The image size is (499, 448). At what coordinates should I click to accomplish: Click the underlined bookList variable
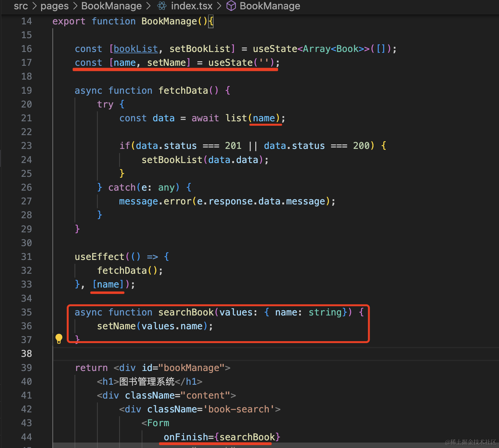tap(136, 49)
